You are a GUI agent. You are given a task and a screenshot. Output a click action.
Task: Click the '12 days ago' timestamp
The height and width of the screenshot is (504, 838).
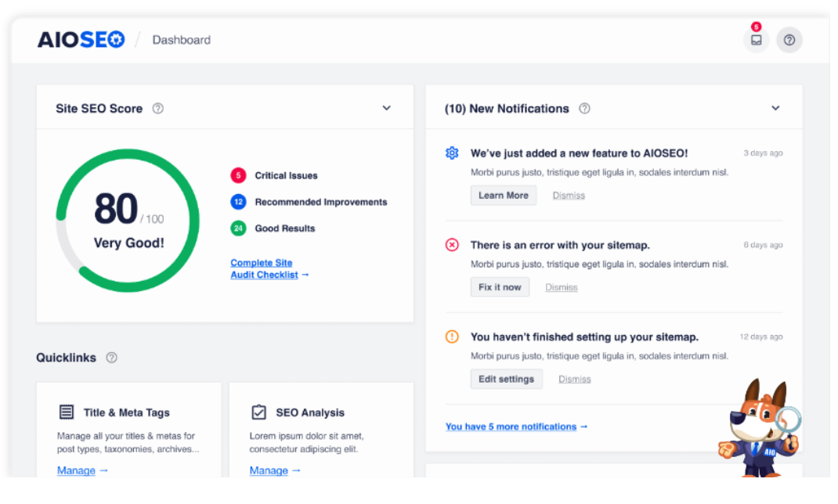click(x=761, y=337)
